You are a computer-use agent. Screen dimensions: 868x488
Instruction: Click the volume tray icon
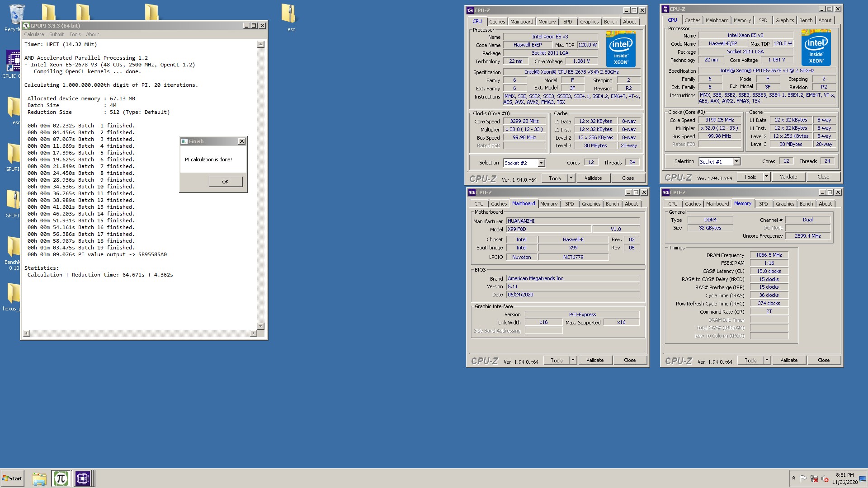pyautogui.click(x=825, y=479)
